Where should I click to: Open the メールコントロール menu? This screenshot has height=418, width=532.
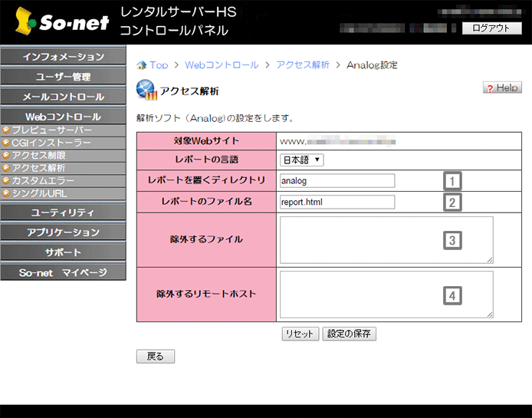click(x=63, y=97)
